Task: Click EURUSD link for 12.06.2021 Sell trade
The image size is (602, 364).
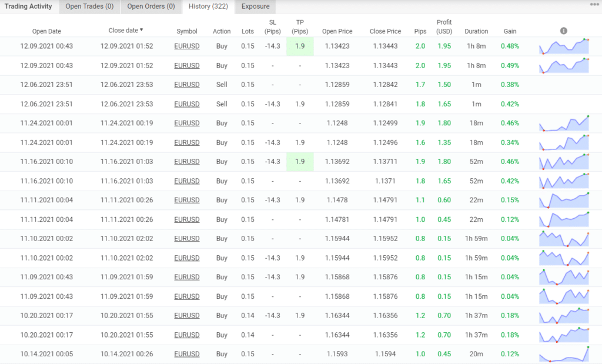Action: click(186, 85)
